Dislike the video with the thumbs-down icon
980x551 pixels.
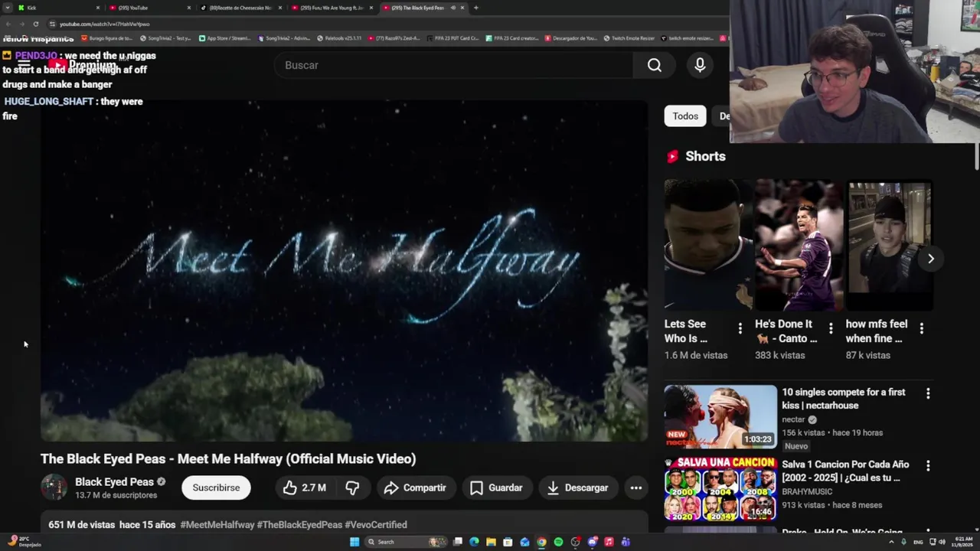click(352, 487)
